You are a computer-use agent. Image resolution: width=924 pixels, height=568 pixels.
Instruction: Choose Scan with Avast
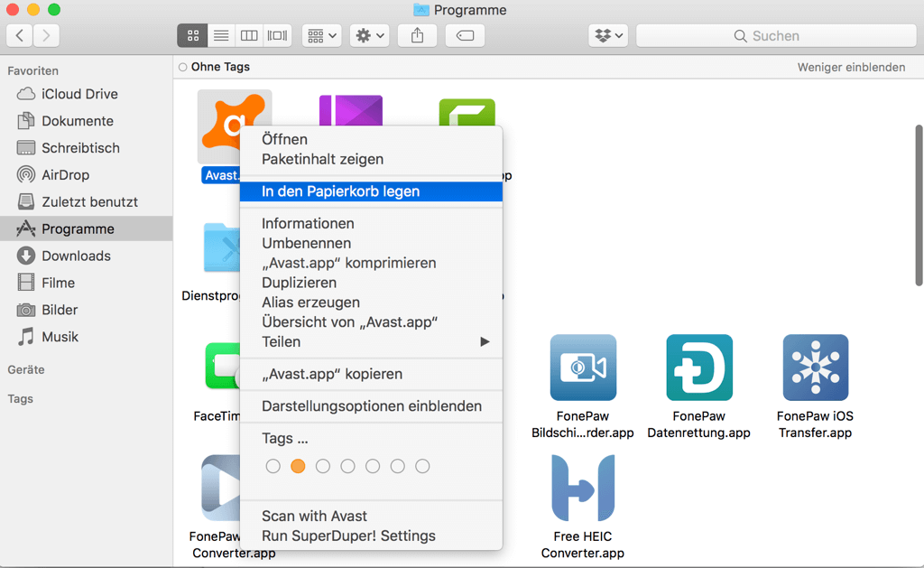[x=371, y=517]
